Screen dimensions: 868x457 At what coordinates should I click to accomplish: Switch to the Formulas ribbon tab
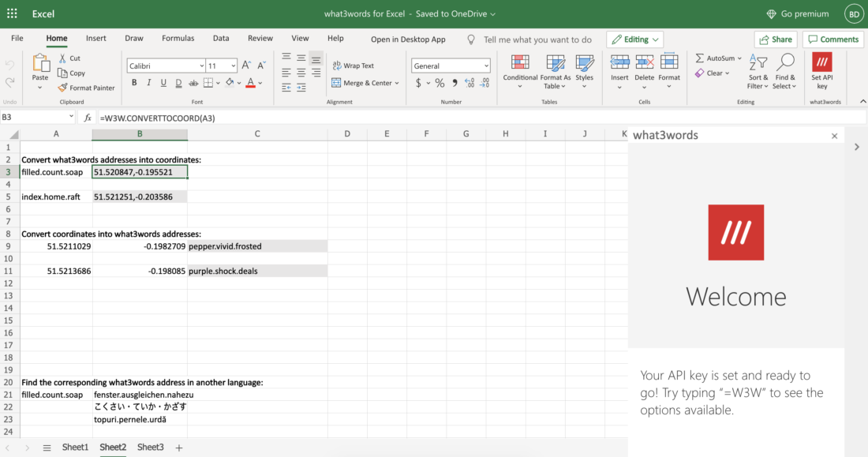(x=178, y=38)
